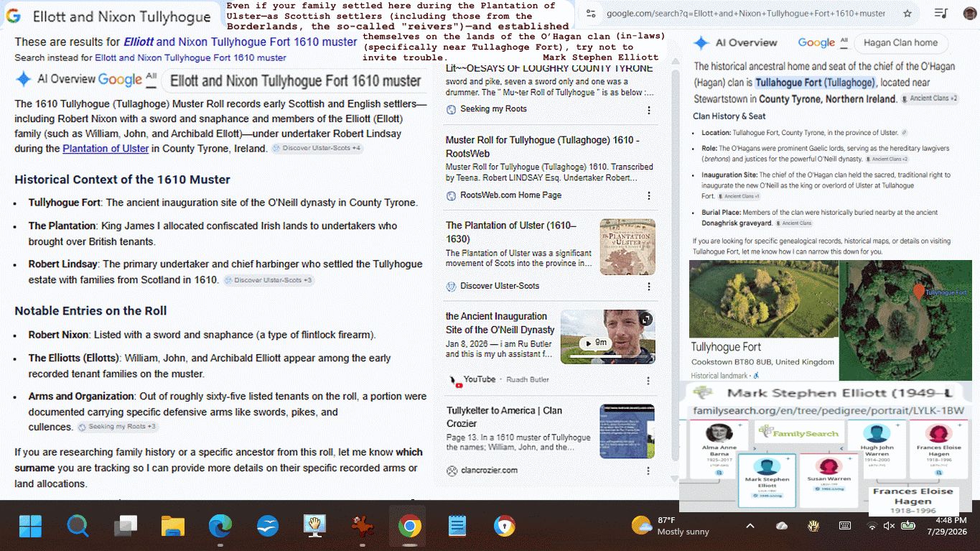Expand 'Ancient Clans' chip after Donaghrisk graveyard
Screen dimensions: 980x551
tap(793, 223)
